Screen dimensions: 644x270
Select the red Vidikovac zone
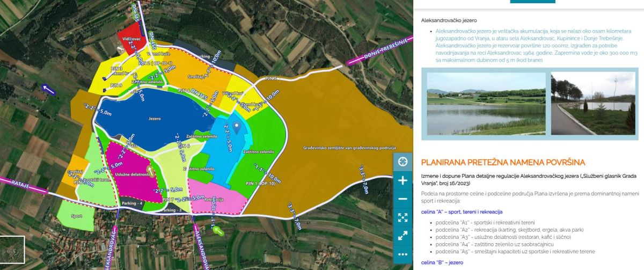tap(130, 38)
